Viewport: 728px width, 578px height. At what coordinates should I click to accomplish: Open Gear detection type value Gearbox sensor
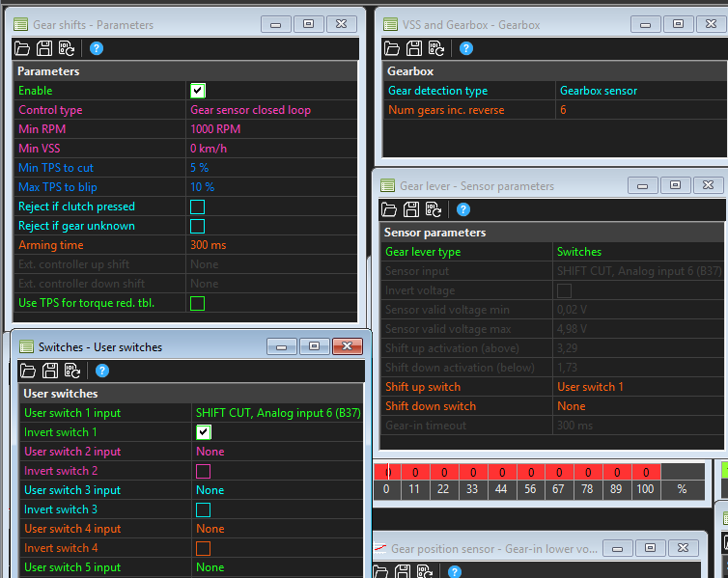tap(641, 91)
